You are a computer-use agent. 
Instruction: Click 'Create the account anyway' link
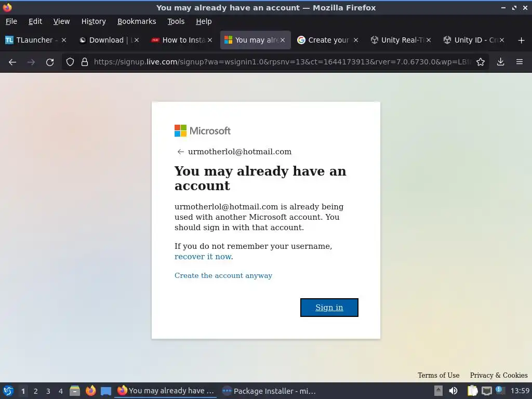[x=223, y=275]
